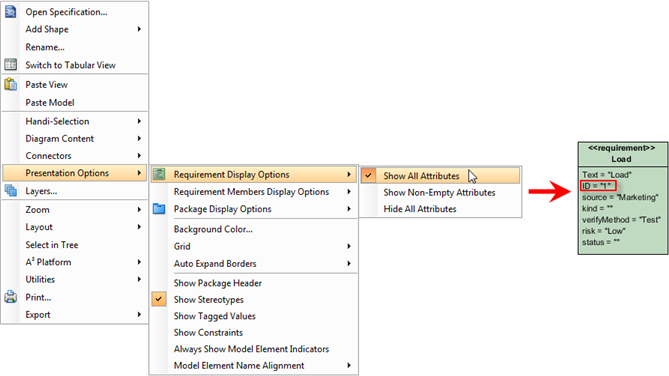The width and height of the screenshot is (669, 376).
Task: Enable Show Tagged Values
Action: (215, 316)
